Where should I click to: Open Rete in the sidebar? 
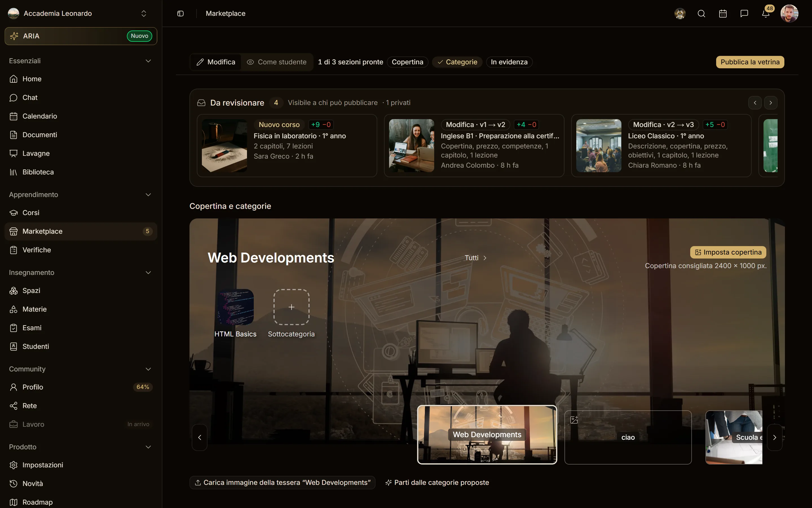click(x=81, y=406)
